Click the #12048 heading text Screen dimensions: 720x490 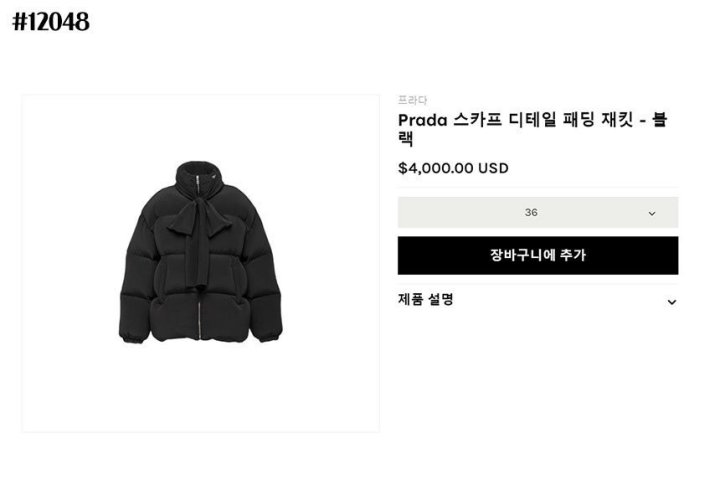[x=51, y=22]
